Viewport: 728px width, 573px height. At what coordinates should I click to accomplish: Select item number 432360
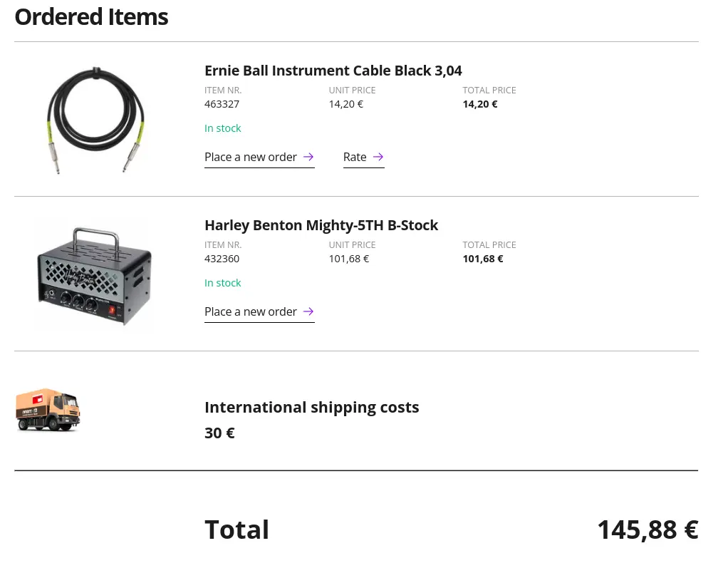(x=222, y=259)
